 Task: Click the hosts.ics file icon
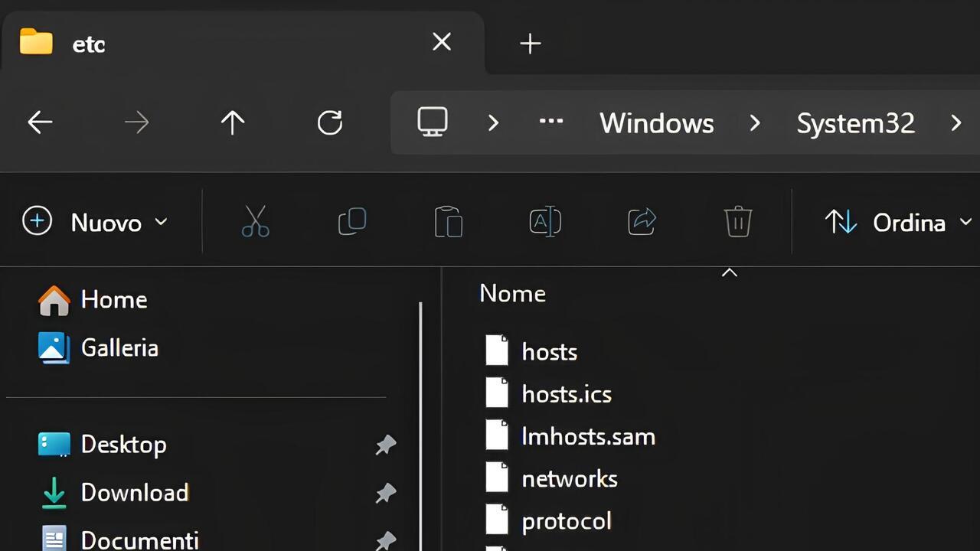coord(497,393)
